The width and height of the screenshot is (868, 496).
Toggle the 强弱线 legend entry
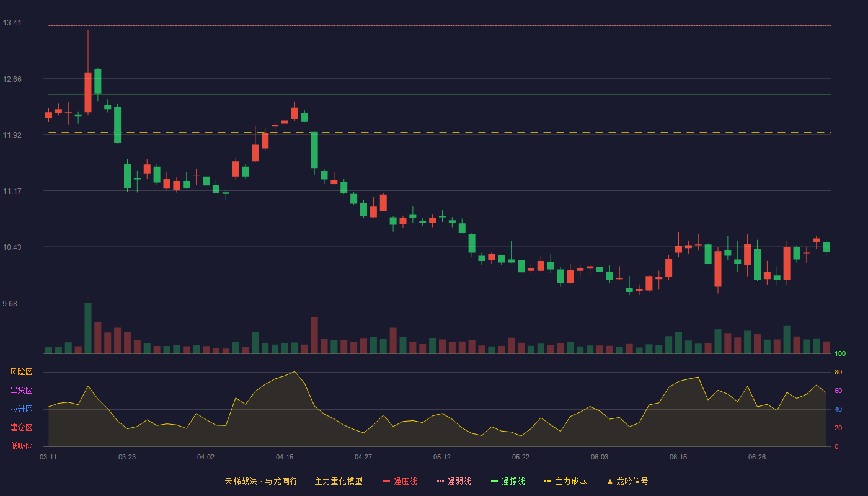point(454,481)
